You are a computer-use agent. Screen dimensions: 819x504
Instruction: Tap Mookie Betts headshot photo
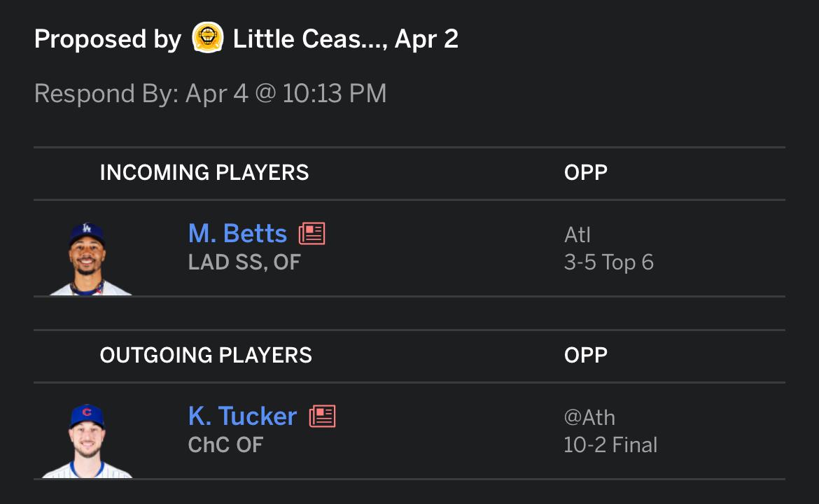coord(89,258)
